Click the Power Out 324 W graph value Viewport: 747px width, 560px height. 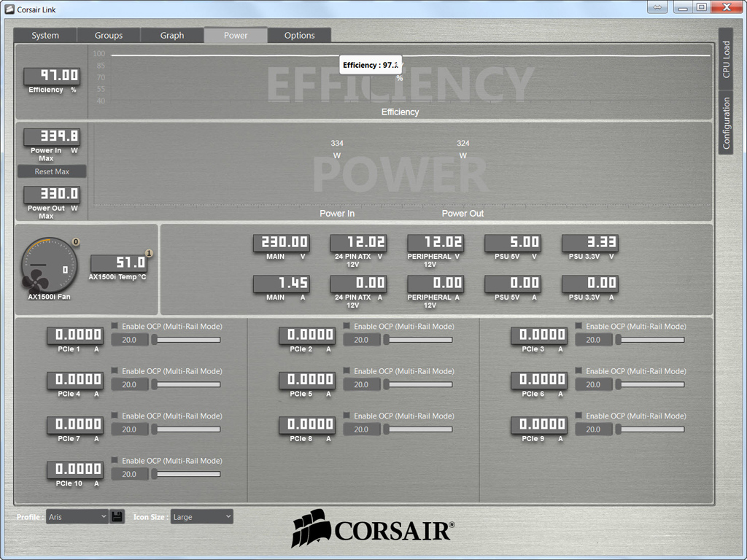pyautogui.click(x=463, y=149)
